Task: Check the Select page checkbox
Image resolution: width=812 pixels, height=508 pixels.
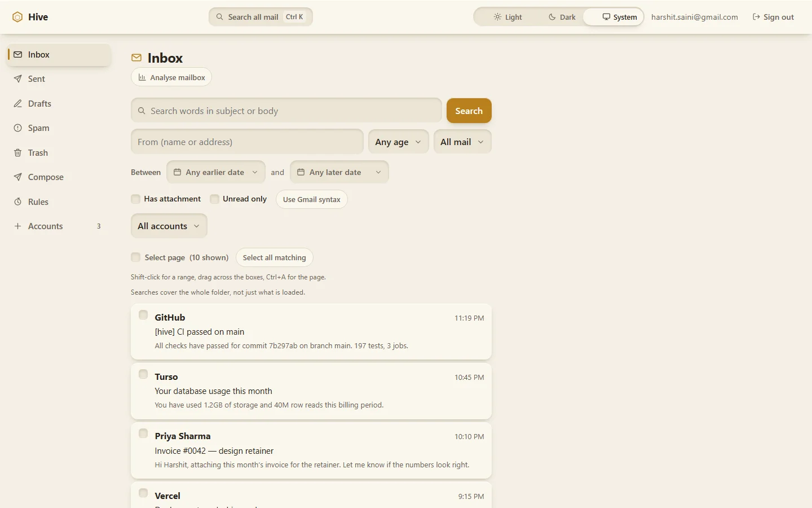Action: coord(135,257)
